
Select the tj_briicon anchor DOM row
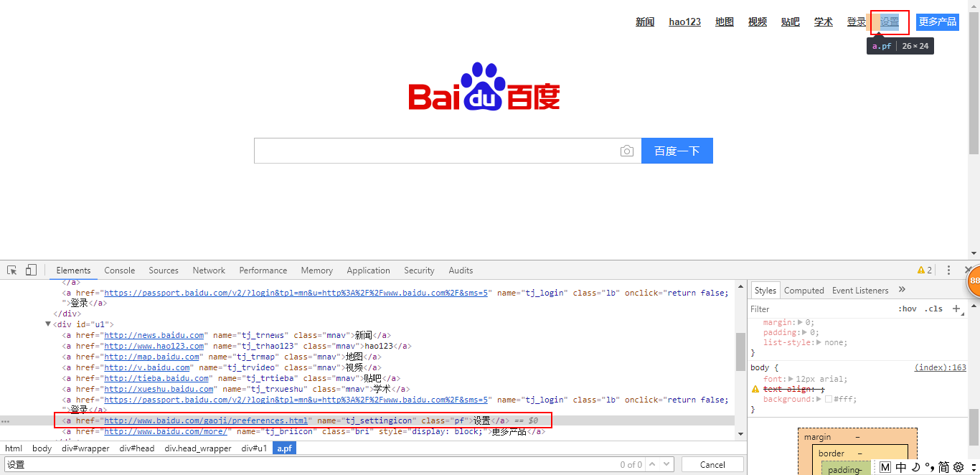(x=303, y=432)
